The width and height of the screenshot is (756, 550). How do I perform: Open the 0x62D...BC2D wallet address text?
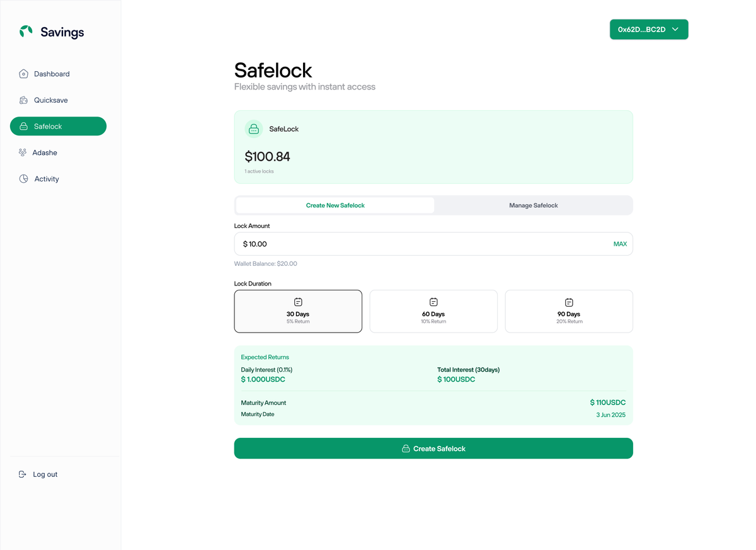(x=641, y=30)
